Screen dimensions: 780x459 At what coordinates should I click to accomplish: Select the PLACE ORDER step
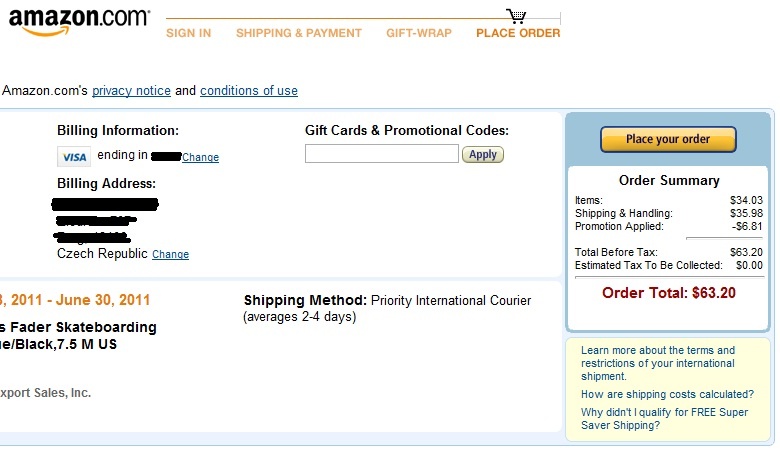pos(518,33)
